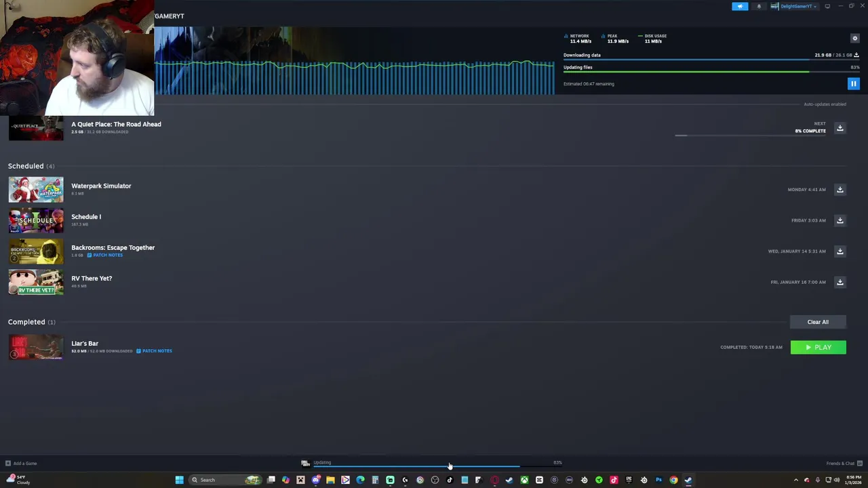868x488 pixels.
Task: Open the weather widget on the taskbar
Action: click(x=18, y=480)
